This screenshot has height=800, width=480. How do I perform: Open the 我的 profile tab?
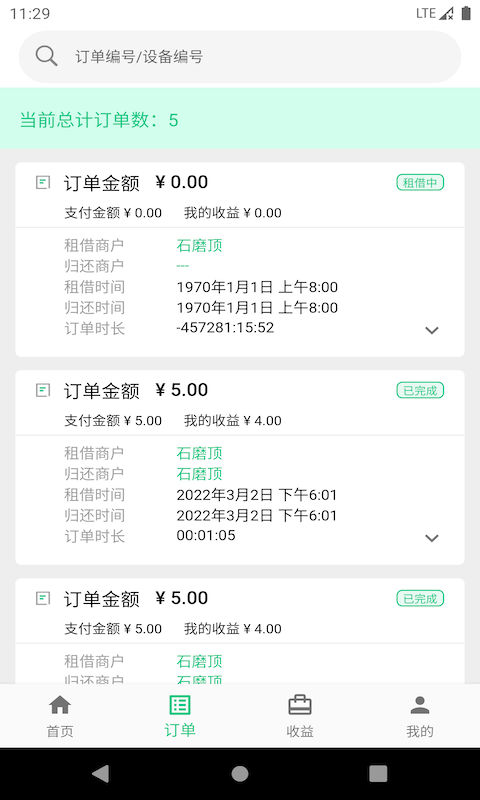(420, 716)
